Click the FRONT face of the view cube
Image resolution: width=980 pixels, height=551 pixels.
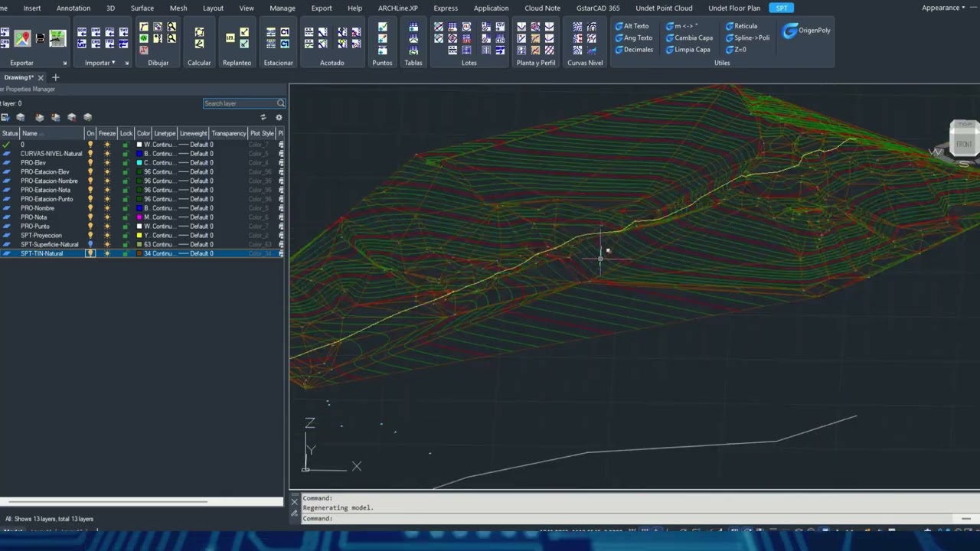[x=963, y=143]
